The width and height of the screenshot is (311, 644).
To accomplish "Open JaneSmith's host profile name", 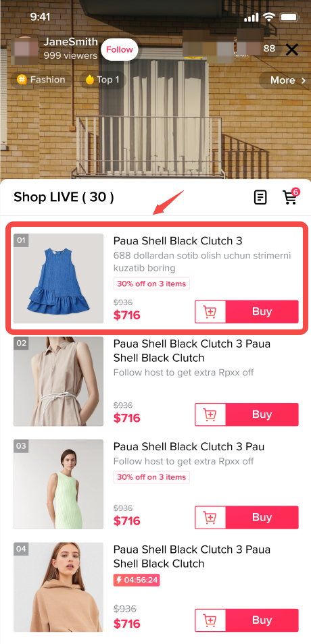I will (x=71, y=42).
